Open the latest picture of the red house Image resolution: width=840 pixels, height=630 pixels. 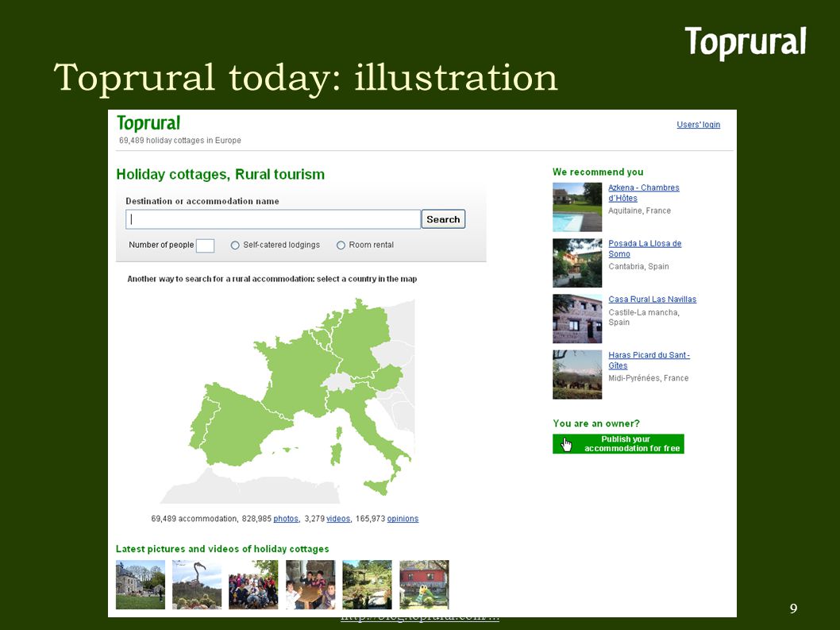pos(424,585)
